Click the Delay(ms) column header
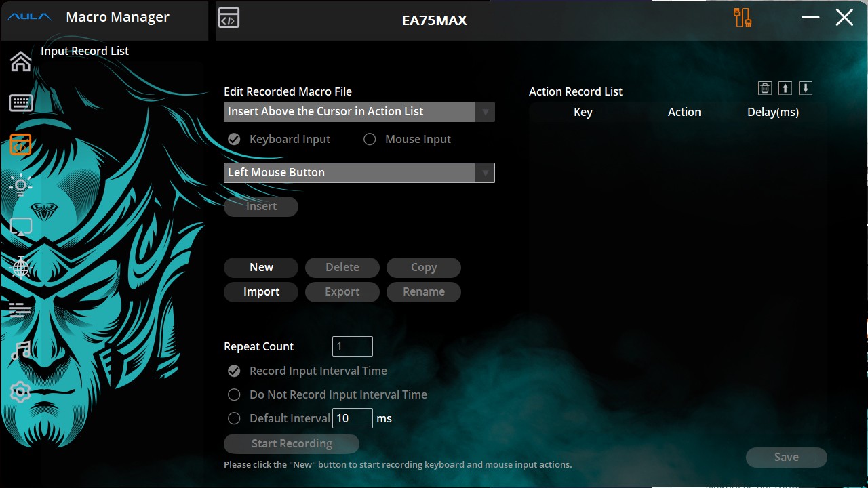Image resolution: width=868 pixels, height=488 pixels. (773, 113)
